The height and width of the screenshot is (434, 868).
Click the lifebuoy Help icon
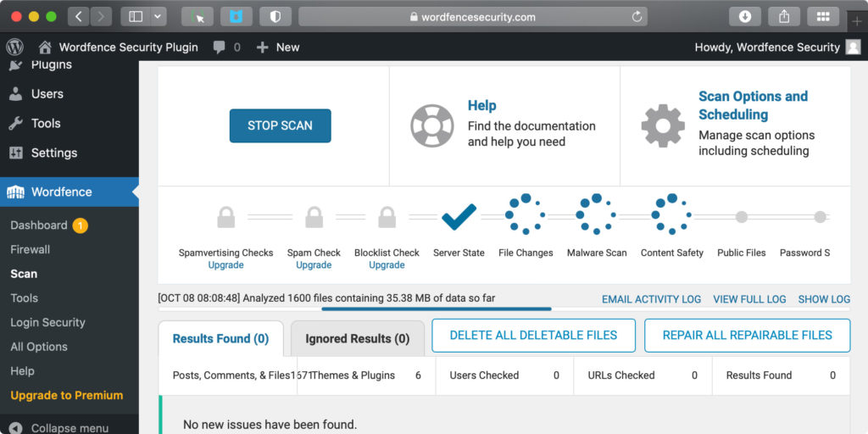click(x=431, y=125)
